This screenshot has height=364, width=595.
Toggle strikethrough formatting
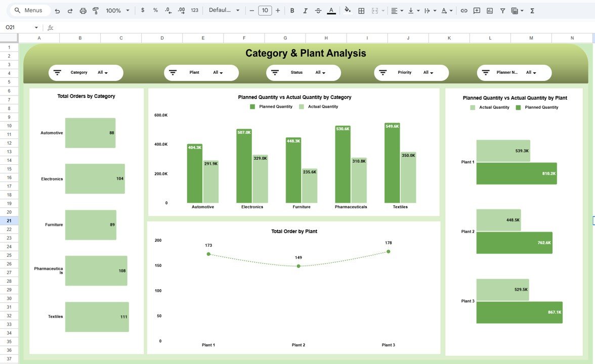318,10
